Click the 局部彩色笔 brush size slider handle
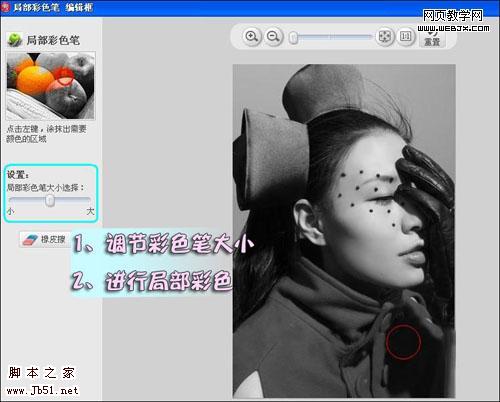Image resolution: width=500 pixels, height=402 pixels. pyautogui.click(x=50, y=200)
